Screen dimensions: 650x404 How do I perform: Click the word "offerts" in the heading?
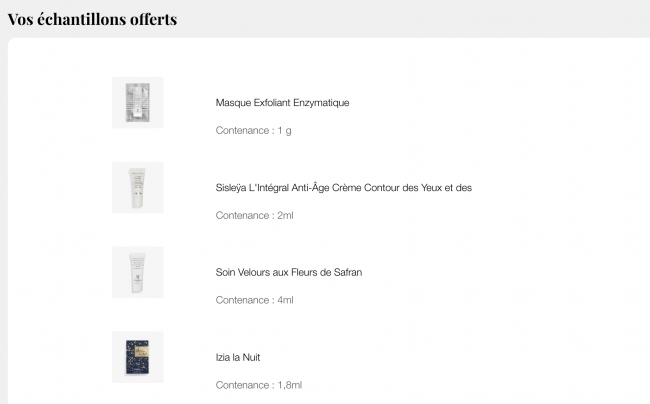[x=150, y=19]
